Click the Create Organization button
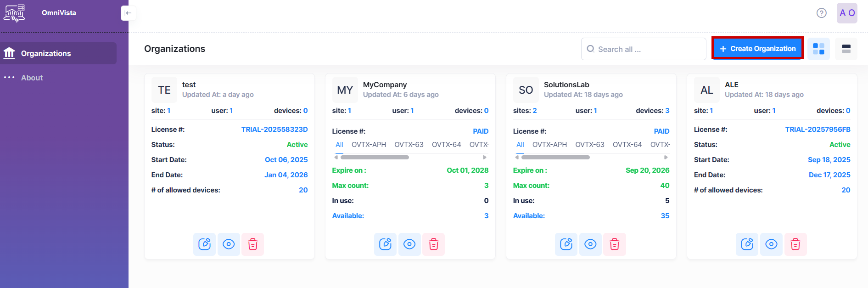The image size is (868, 288). pos(757,48)
